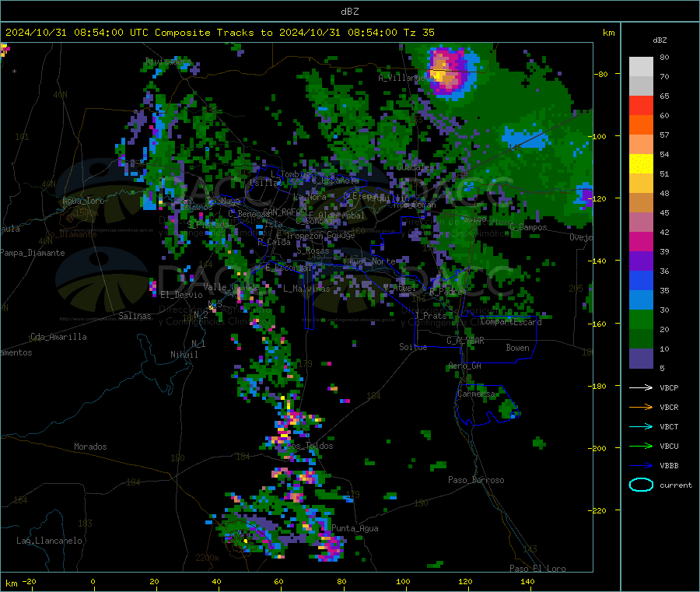This screenshot has height=592, width=700.
Task: Click the 'Bowen' map label
Action: coord(517,348)
